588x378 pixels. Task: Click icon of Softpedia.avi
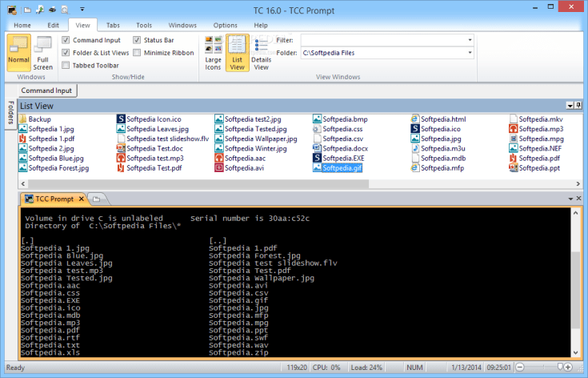[x=219, y=168]
